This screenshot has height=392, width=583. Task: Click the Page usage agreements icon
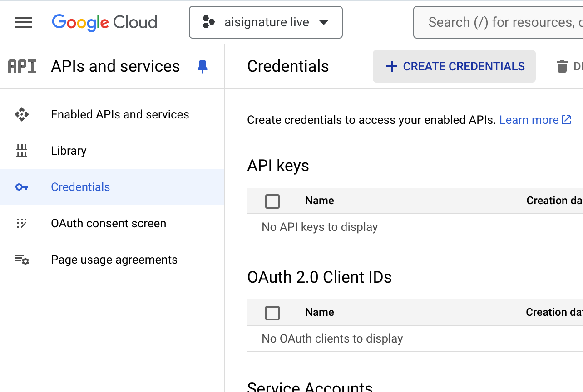[x=22, y=260]
